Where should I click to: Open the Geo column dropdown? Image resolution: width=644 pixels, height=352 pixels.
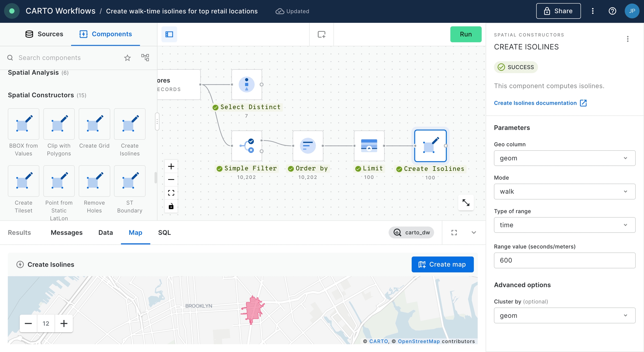(x=564, y=158)
